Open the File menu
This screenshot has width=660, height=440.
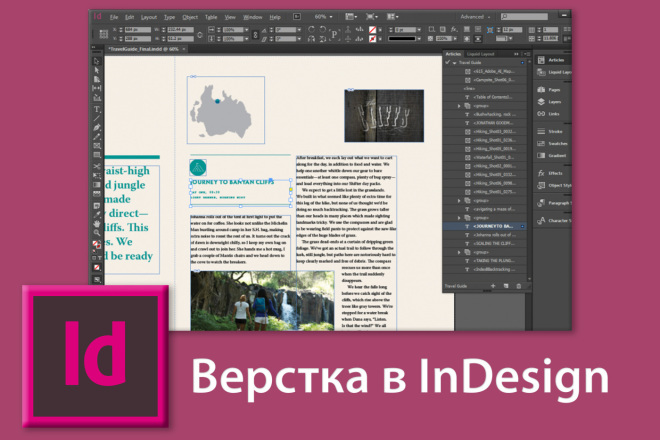pyautogui.click(x=114, y=17)
